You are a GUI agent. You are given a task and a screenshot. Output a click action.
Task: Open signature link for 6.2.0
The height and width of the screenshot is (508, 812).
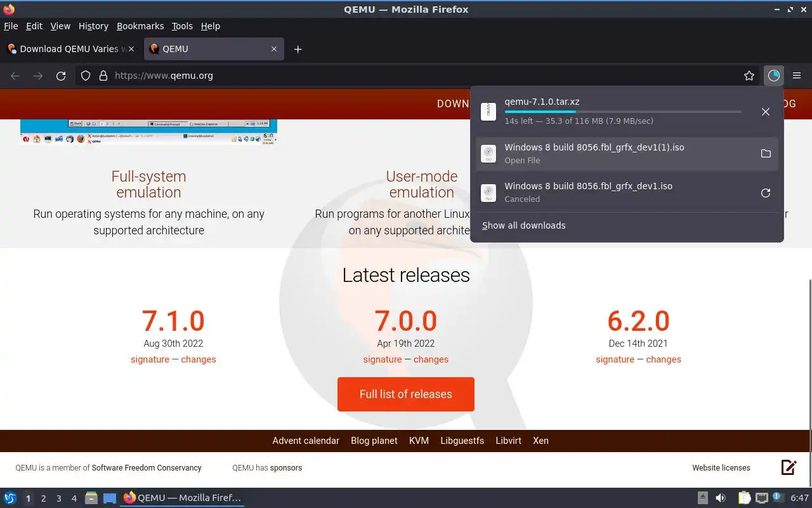coord(615,359)
